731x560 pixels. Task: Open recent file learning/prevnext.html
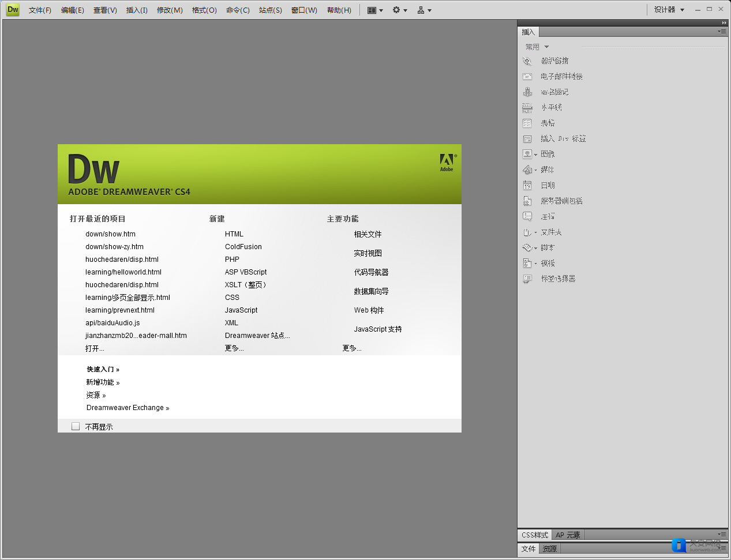coord(120,310)
